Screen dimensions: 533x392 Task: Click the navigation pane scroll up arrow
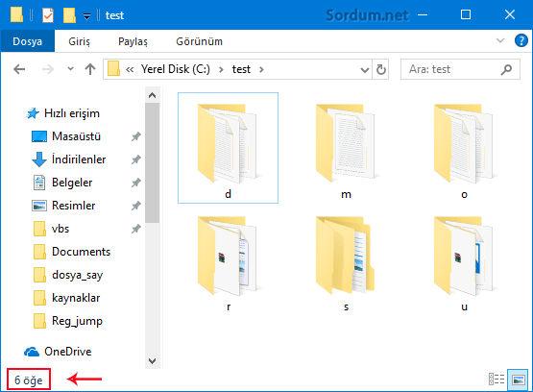point(153,95)
